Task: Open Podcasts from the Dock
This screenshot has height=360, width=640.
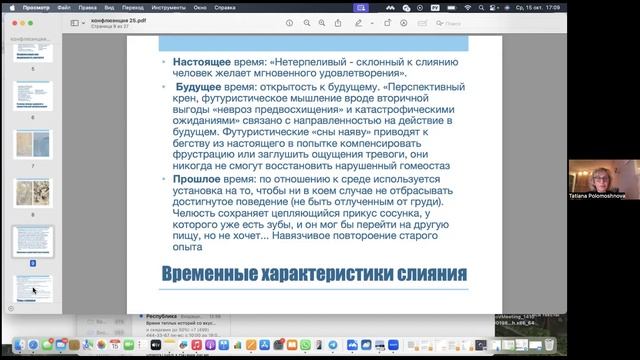Action: pyautogui.click(x=210, y=345)
